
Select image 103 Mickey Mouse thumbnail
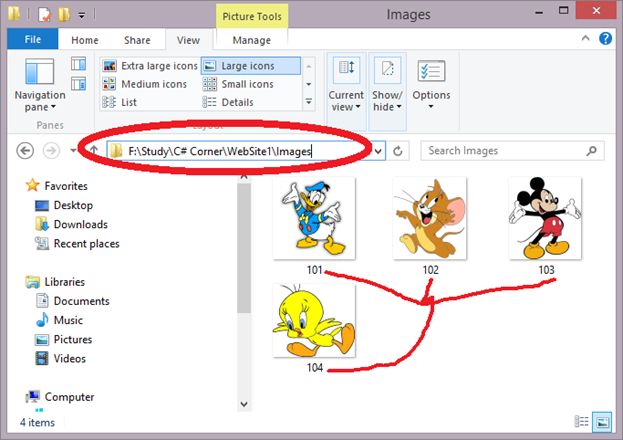click(x=545, y=218)
